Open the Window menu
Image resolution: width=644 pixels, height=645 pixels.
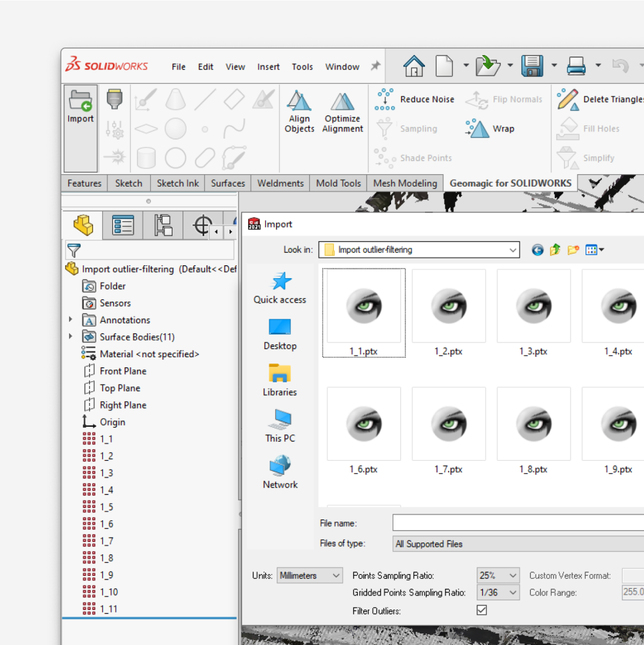coord(342,67)
